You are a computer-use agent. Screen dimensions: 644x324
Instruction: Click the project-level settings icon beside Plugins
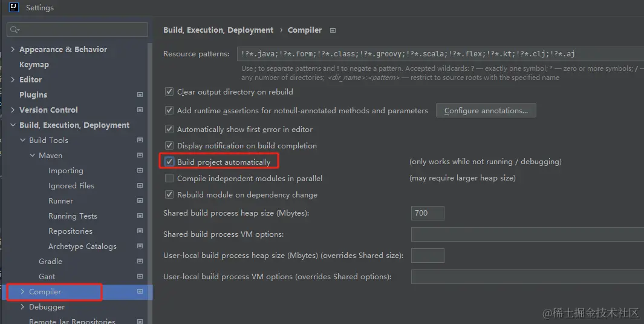140,95
